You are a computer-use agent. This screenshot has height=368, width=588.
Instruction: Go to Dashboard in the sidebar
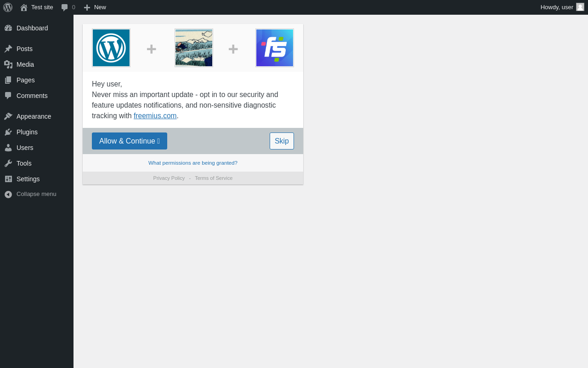point(32,28)
